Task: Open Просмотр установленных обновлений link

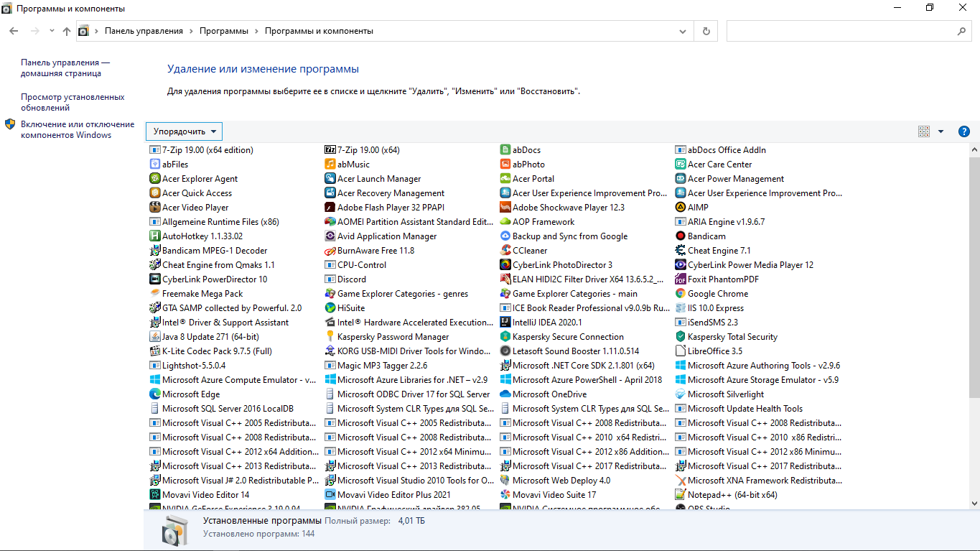Action: [x=73, y=102]
